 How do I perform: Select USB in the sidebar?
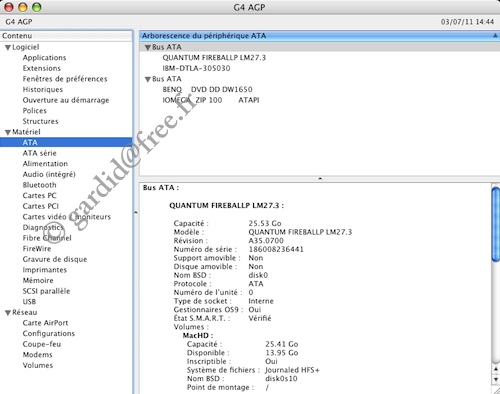point(29,302)
